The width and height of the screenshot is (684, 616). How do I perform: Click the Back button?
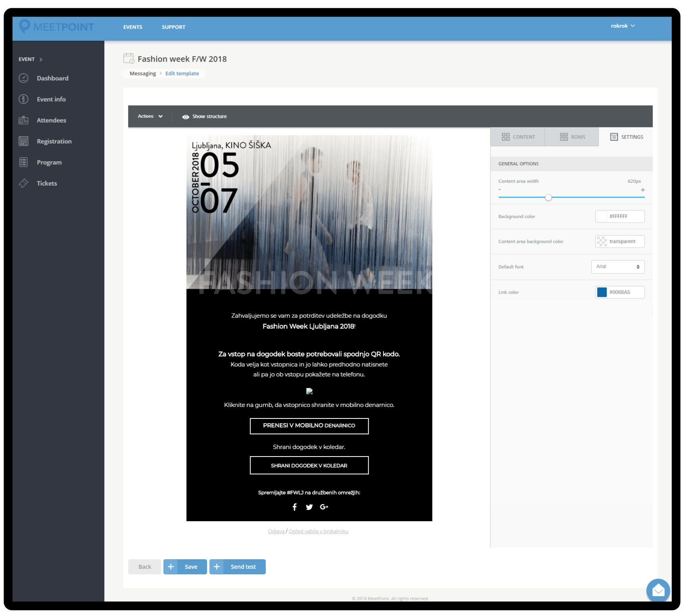[145, 567]
